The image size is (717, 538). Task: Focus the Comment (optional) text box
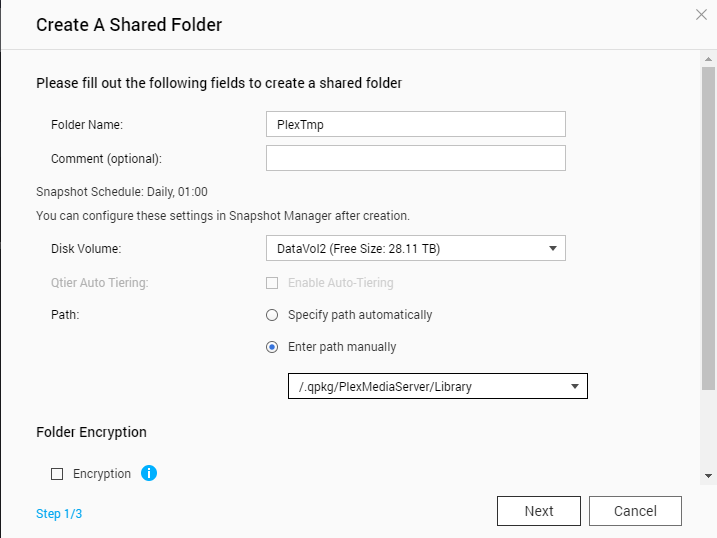415,158
